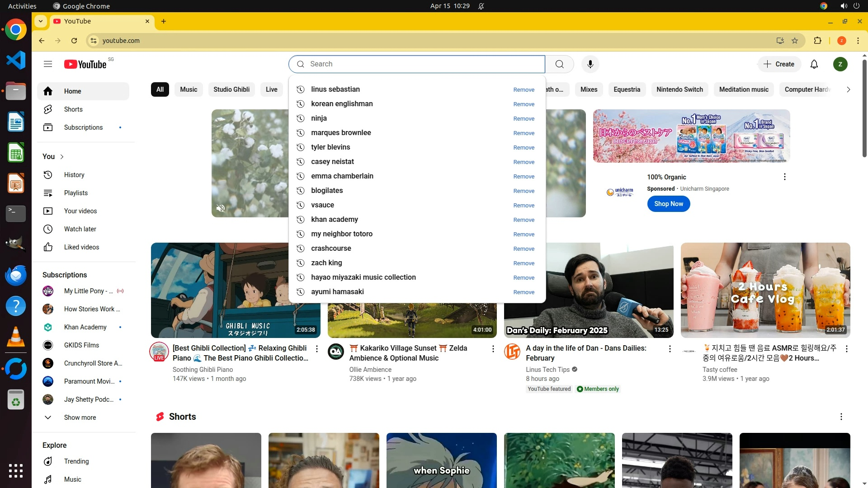Choose 'my neighbor totoro' search suggestion

341,234
